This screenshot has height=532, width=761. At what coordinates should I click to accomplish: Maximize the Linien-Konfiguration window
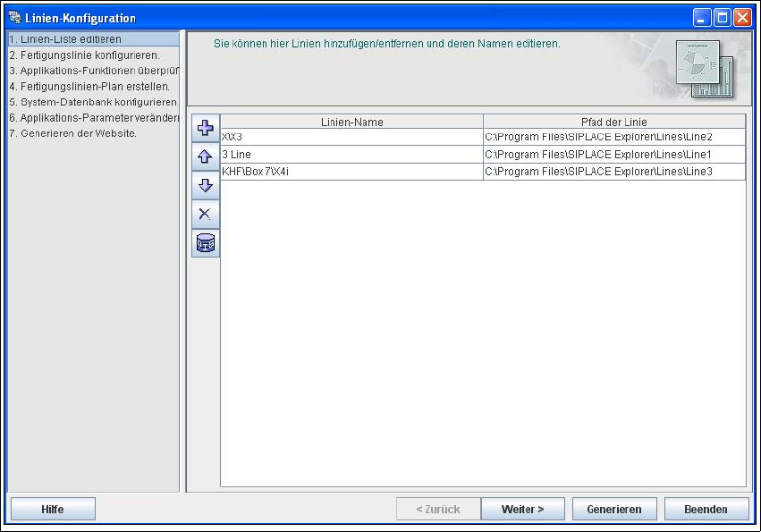(x=723, y=18)
